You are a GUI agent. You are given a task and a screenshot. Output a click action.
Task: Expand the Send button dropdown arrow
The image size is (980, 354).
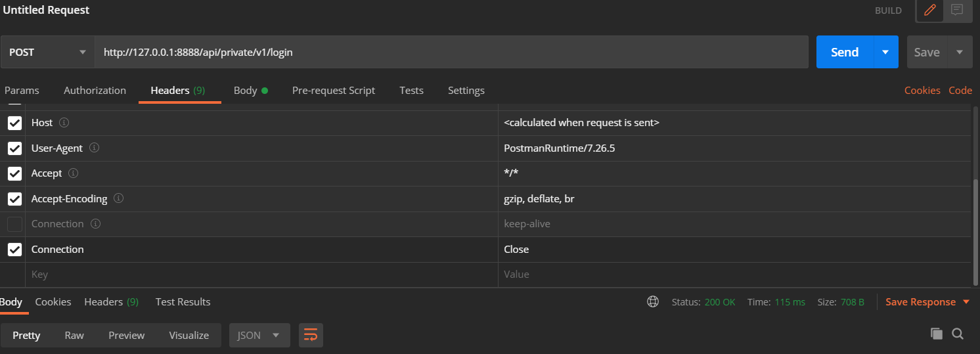(885, 53)
